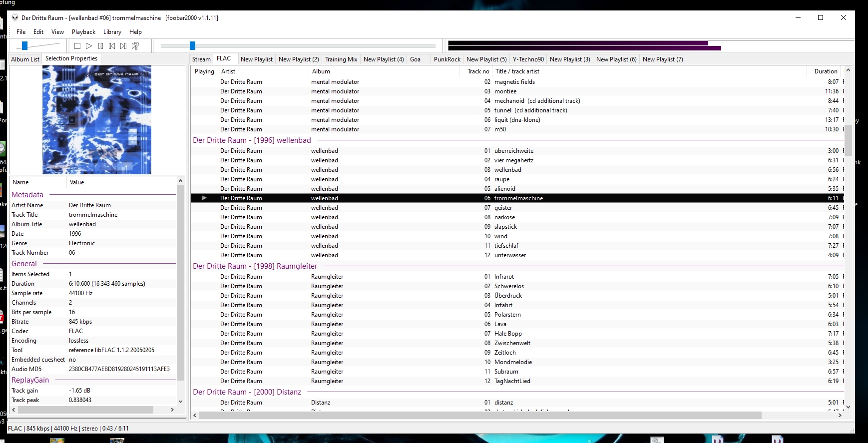
Task: Open the Edit menu
Action: 38,32
